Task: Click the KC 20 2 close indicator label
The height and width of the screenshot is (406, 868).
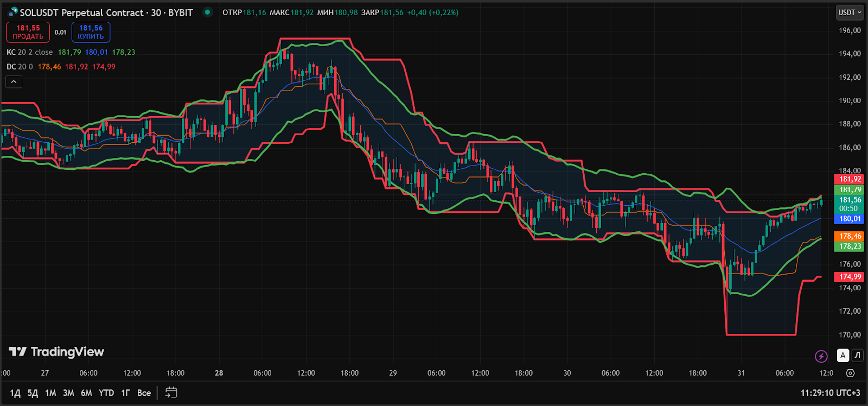Action: (x=29, y=52)
